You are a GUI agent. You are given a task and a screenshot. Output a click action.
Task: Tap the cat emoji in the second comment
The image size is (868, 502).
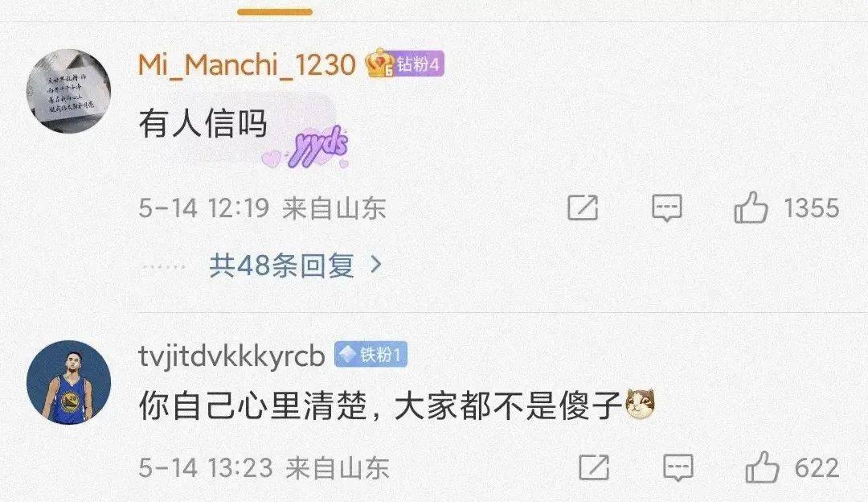click(640, 404)
